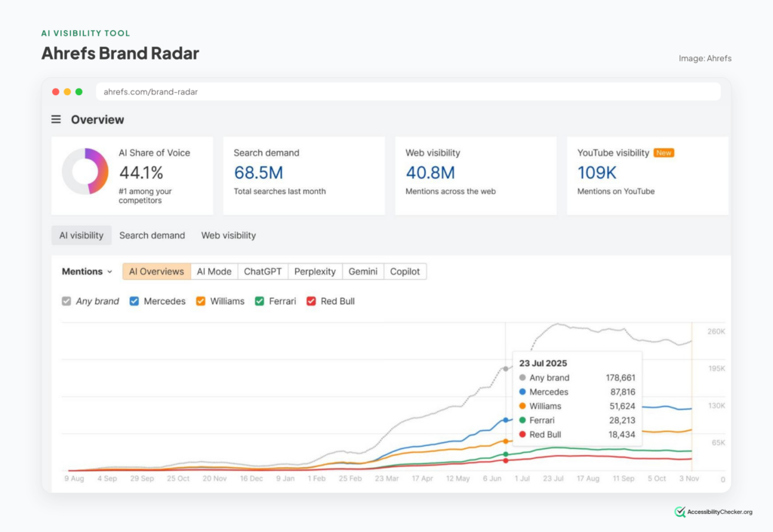773x532 pixels.
Task: Open the hamburger menu beside Overview
Action: click(x=56, y=120)
